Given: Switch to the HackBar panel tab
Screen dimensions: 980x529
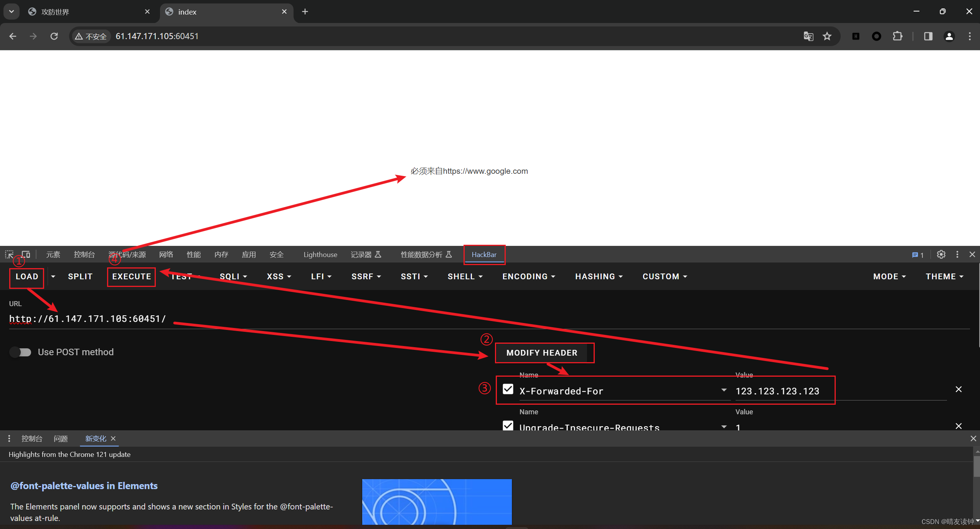Looking at the screenshot, I should tap(484, 254).
